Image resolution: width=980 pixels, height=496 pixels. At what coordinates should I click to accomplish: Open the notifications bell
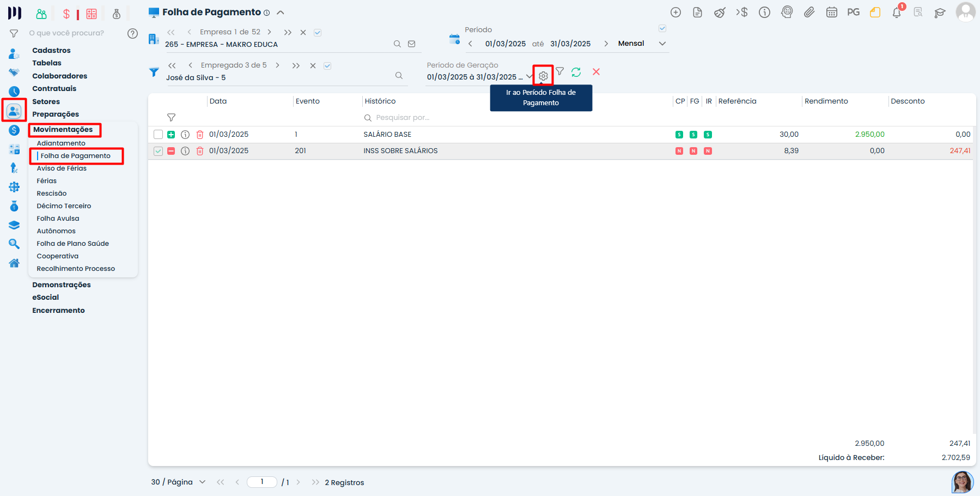(x=896, y=13)
